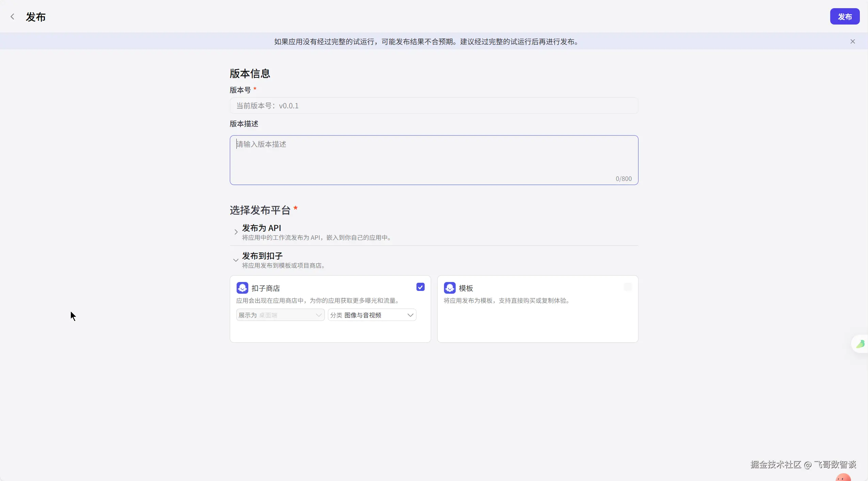Click the 发布 page title text

pyautogui.click(x=36, y=17)
